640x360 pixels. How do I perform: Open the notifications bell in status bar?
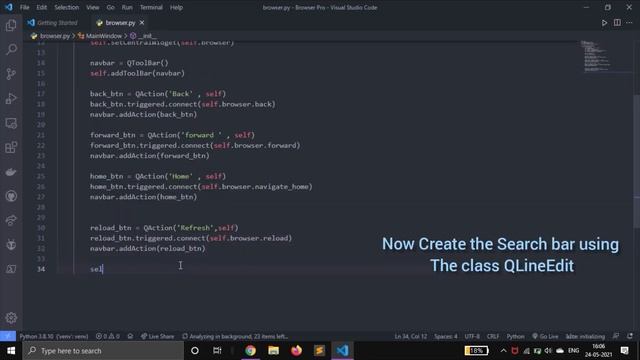pyautogui.click(x=630, y=336)
